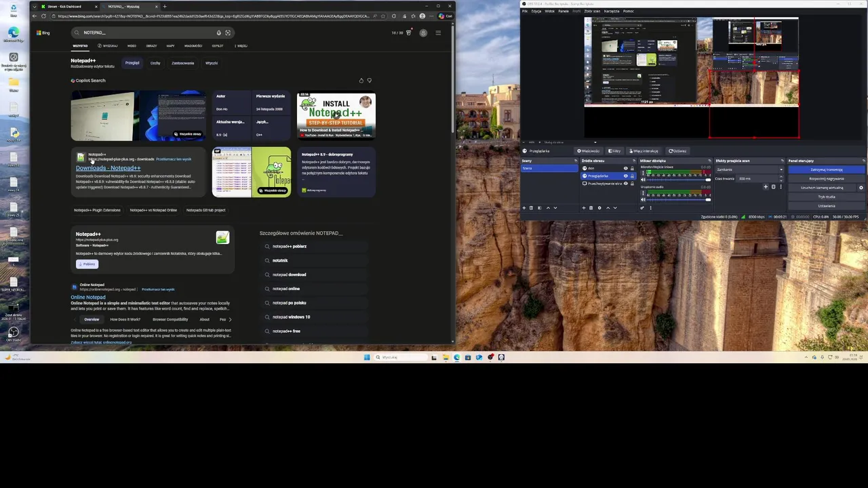Viewport: 868px width, 488px height.
Task: Delete the selected OBS scene
Action: pyautogui.click(x=531, y=208)
